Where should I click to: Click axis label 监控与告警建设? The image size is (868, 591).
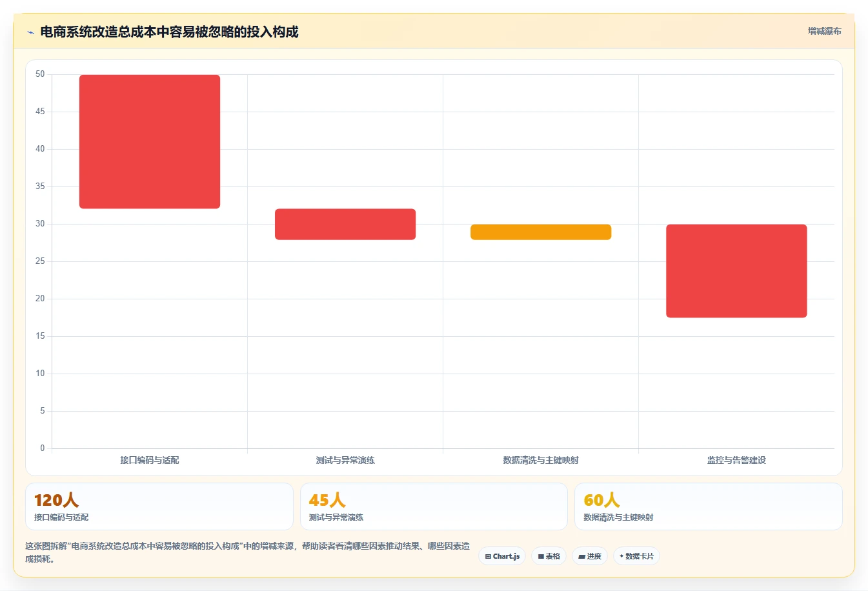(736, 460)
